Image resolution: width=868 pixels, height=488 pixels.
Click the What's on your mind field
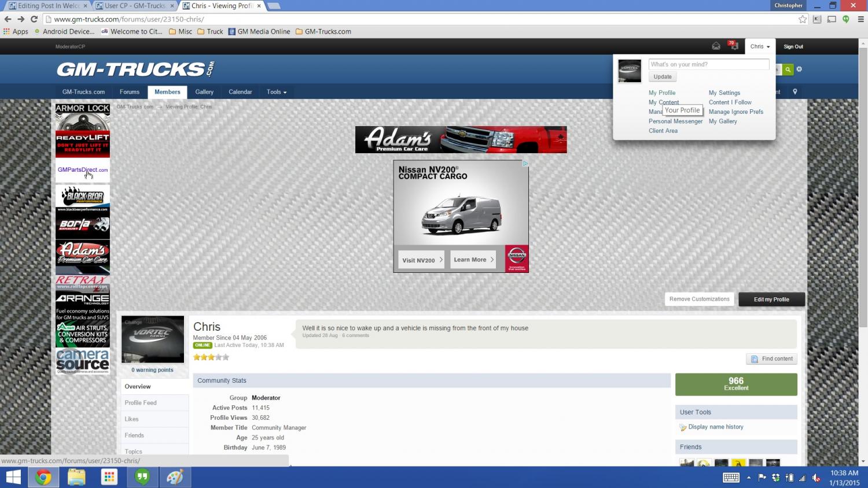tap(708, 64)
